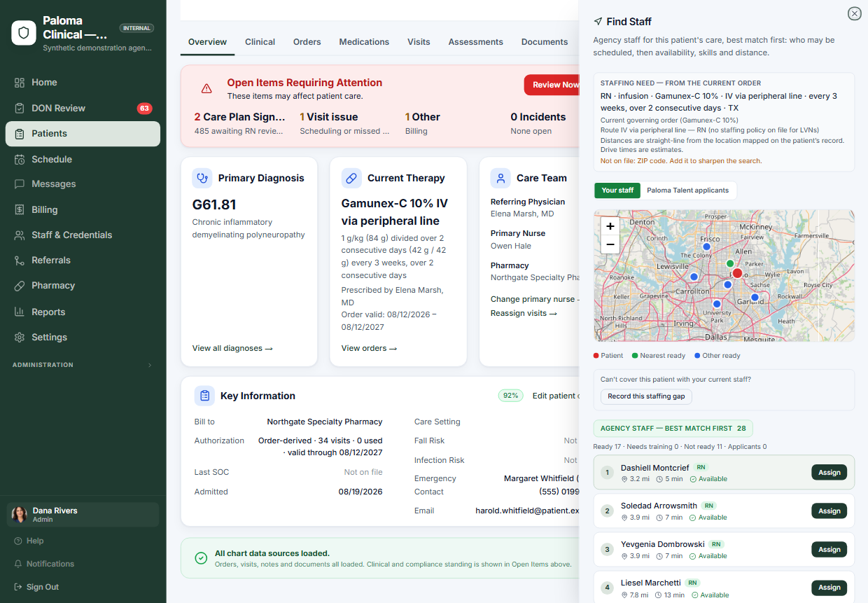Open View all diagnoses link

pyautogui.click(x=232, y=349)
